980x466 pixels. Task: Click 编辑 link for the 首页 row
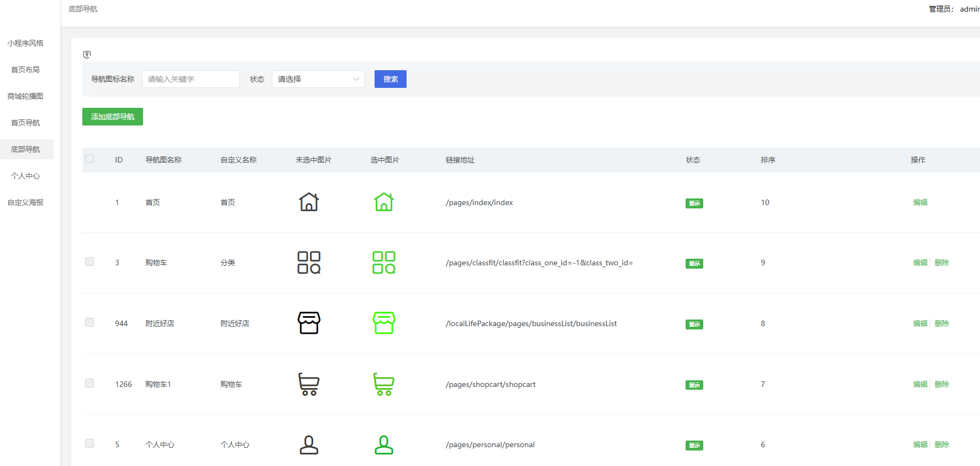point(920,202)
